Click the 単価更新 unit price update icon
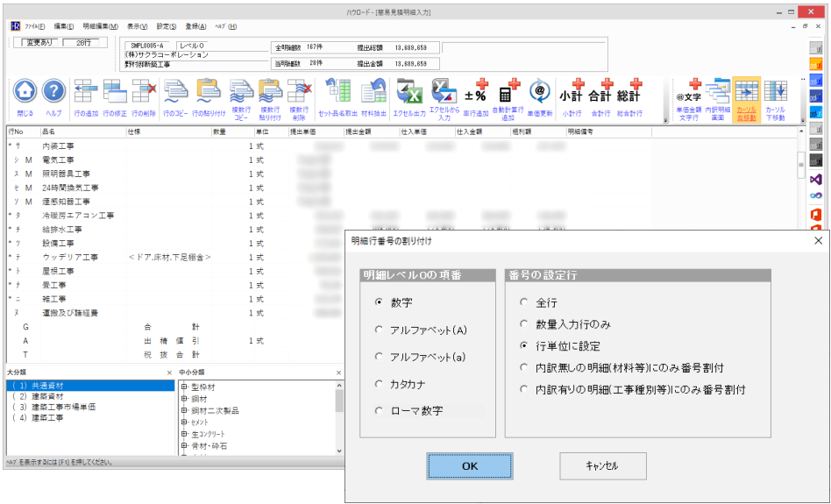 539,93
